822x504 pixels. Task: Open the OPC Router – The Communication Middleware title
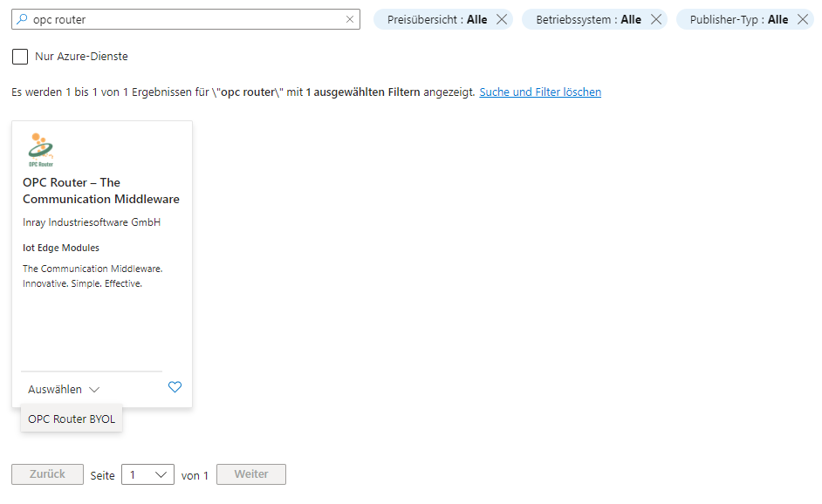[100, 191]
